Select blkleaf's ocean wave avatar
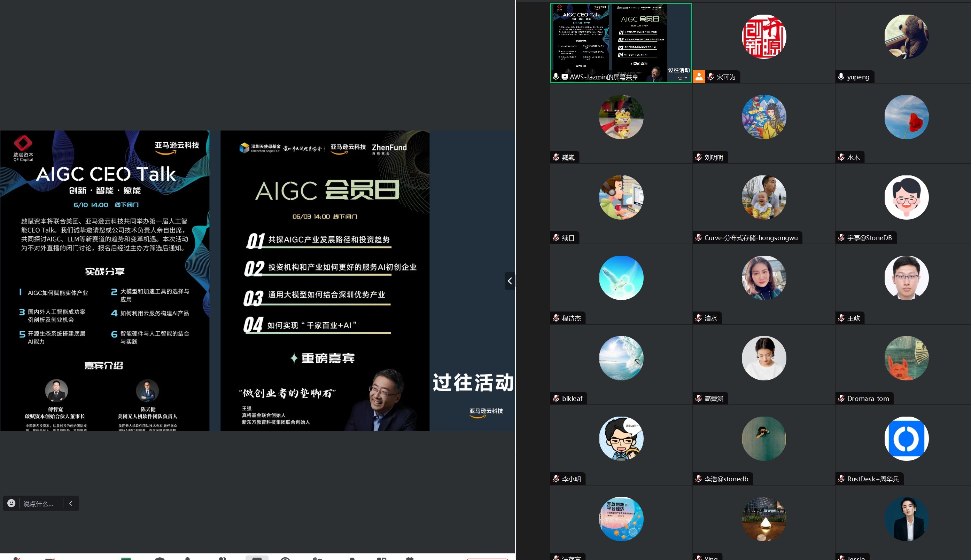 coord(621,358)
